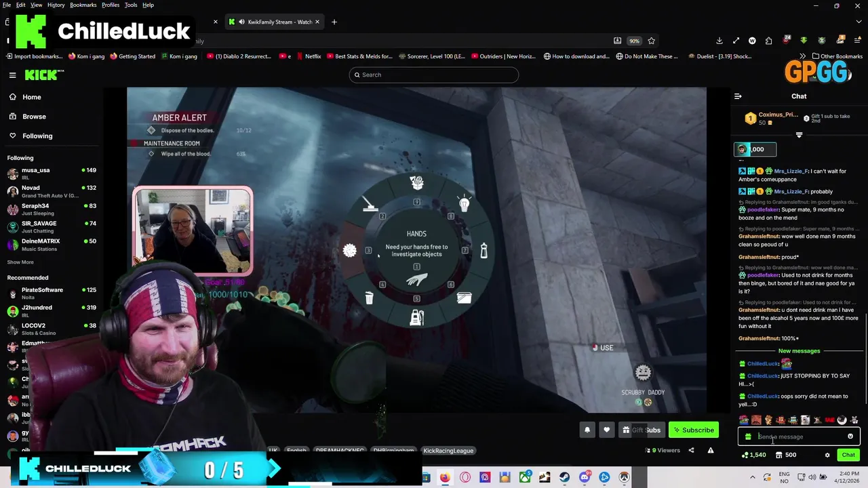Viewport: 868px width, 488px height.
Task: Open SIR_SAVAGE followed channel
Action: pos(51,226)
